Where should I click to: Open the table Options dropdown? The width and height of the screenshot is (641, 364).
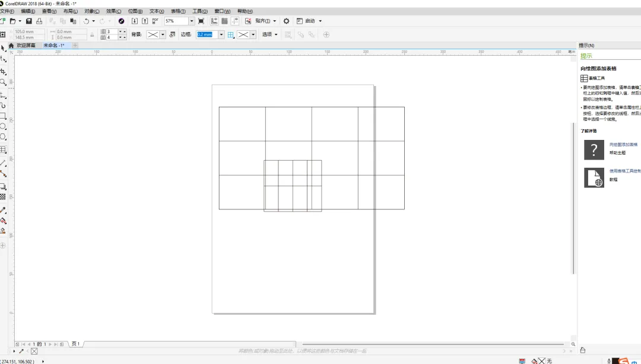click(270, 34)
